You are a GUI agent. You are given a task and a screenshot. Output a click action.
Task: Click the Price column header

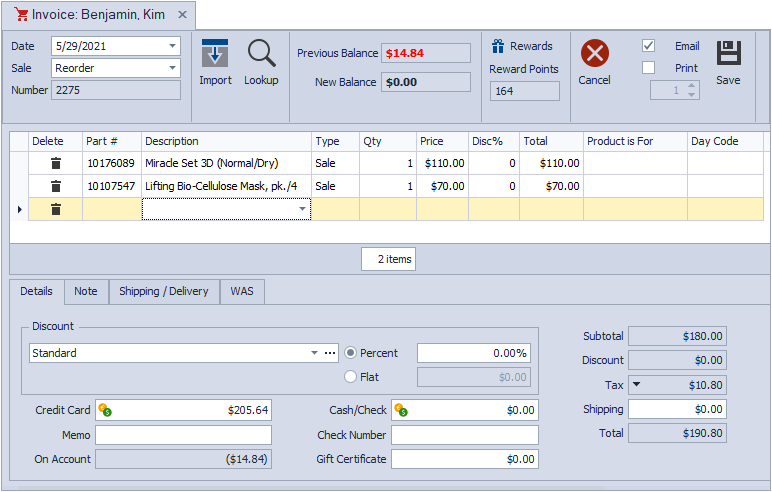point(442,141)
